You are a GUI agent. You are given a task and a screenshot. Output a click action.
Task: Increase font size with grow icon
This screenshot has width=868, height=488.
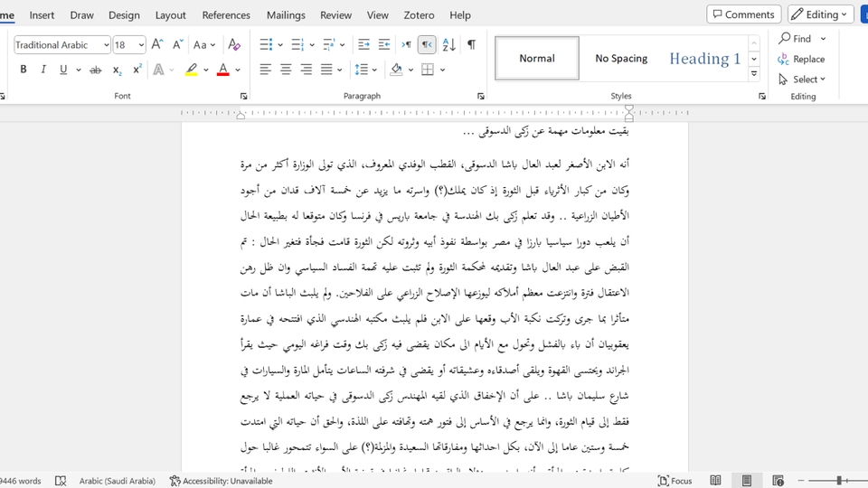pyautogui.click(x=157, y=45)
